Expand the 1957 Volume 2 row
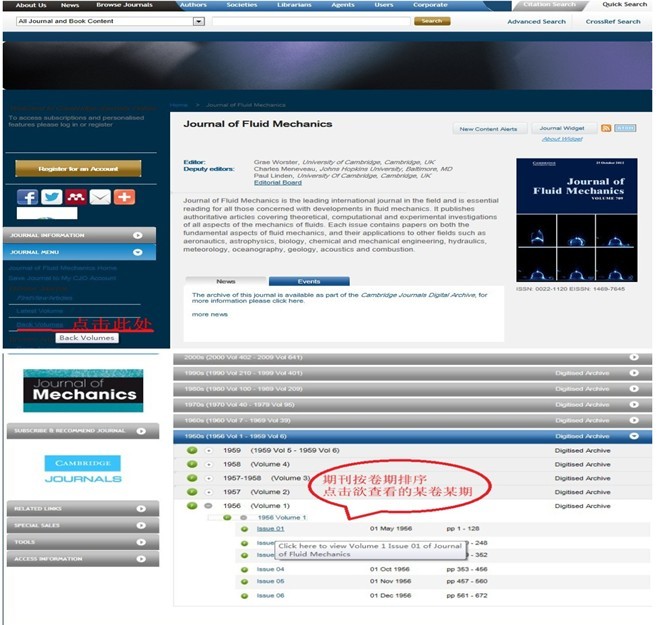Viewport: 657px width, 625px height. (x=209, y=492)
